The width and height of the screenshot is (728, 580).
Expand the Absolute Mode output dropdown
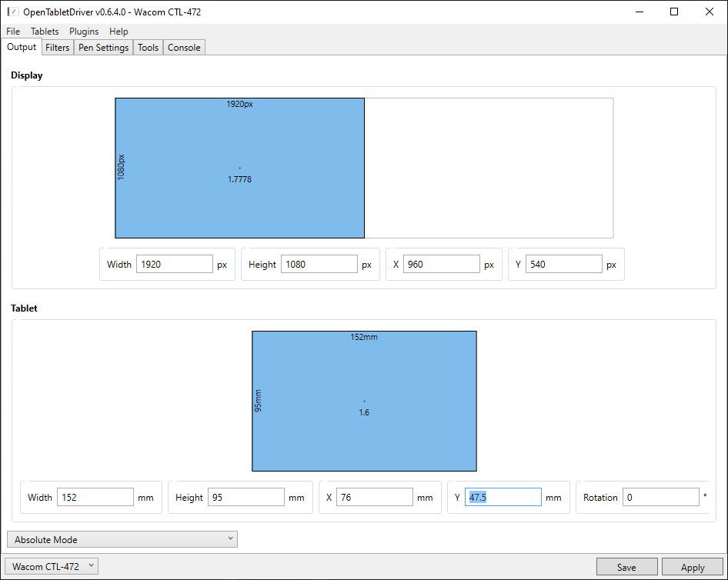[122, 539]
